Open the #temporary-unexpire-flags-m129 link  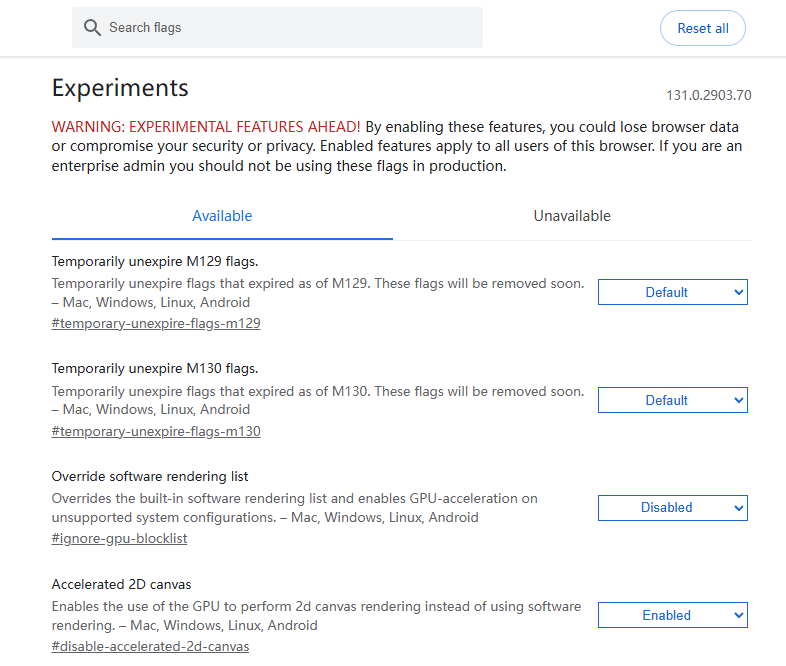156,323
